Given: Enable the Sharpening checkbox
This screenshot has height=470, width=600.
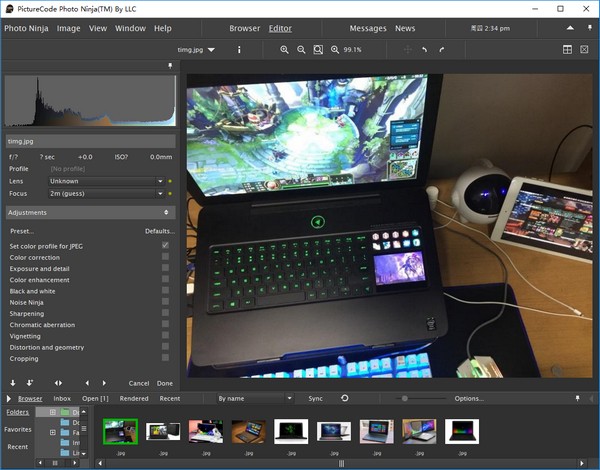Looking at the screenshot, I should (165, 313).
